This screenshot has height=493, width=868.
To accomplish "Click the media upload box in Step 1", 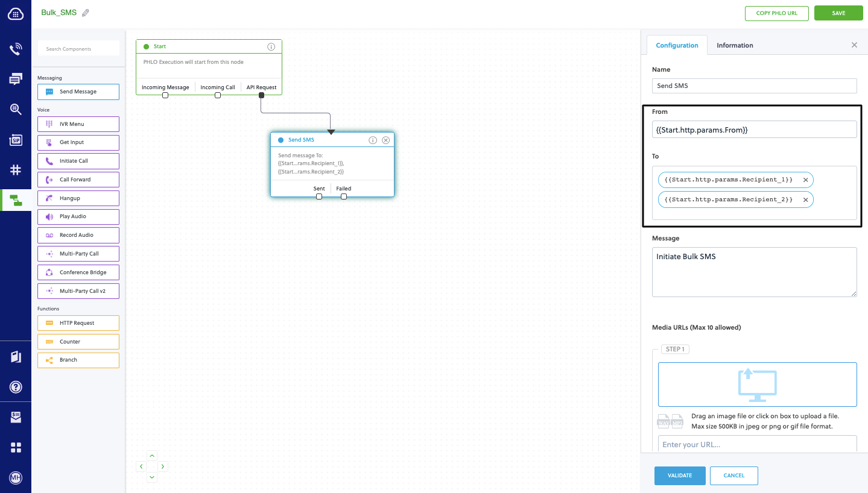I will 757,384.
